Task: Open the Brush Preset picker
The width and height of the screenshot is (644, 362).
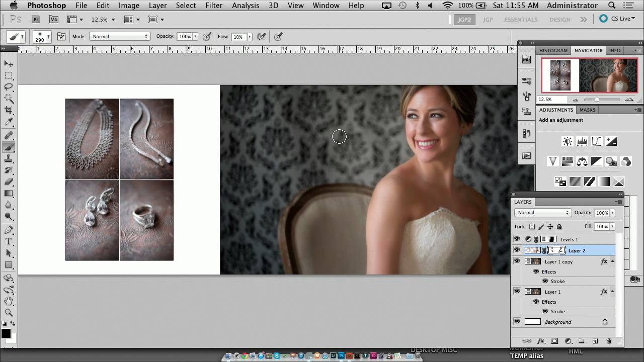Action: [x=42, y=37]
